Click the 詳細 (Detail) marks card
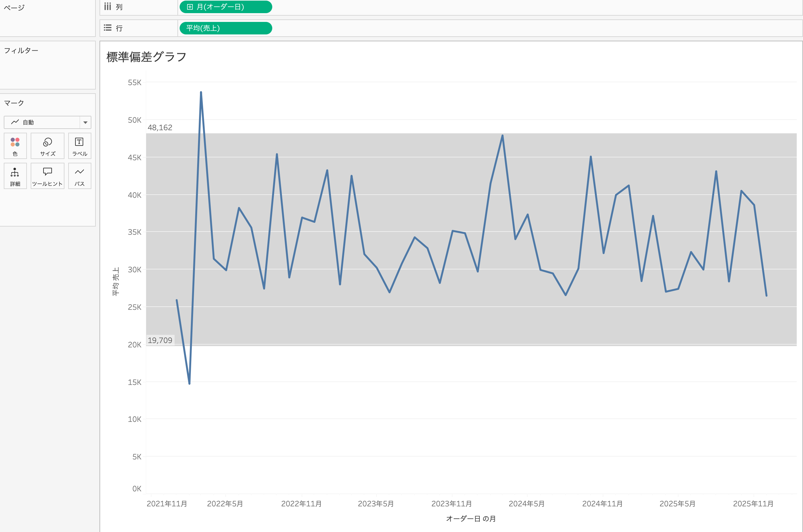This screenshot has height=532, width=803. point(15,176)
